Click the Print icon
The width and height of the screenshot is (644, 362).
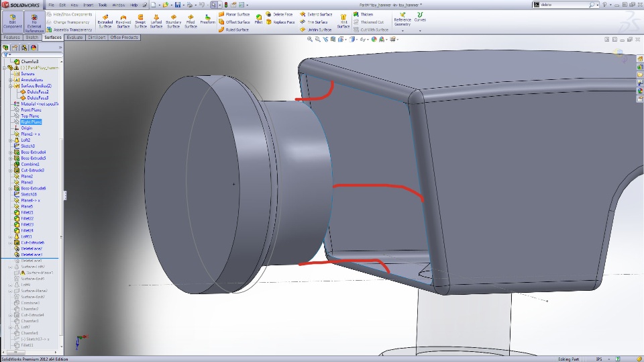click(189, 5)
